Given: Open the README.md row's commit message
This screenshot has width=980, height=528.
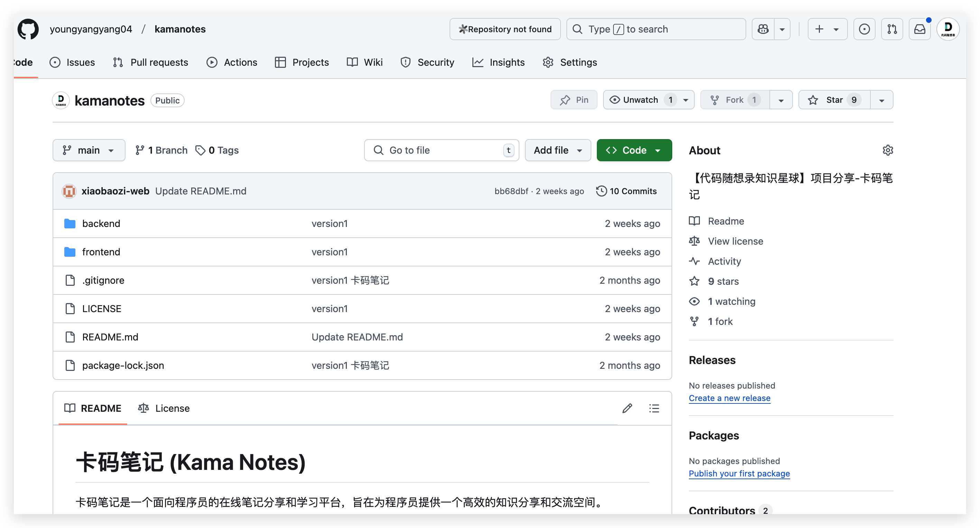Looking at the screenshot, I should click(357, 337).
